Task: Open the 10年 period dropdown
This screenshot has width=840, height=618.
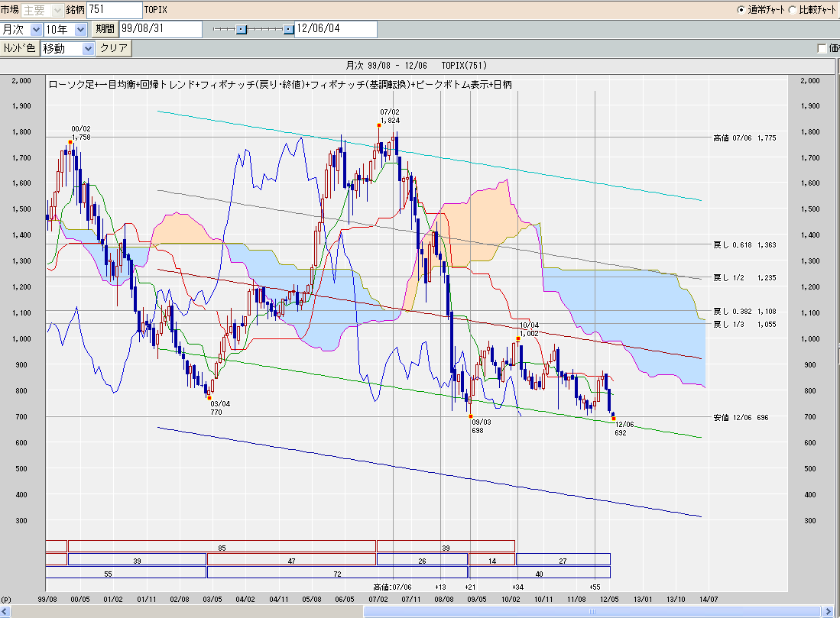Action: click(x=66, y=30)
